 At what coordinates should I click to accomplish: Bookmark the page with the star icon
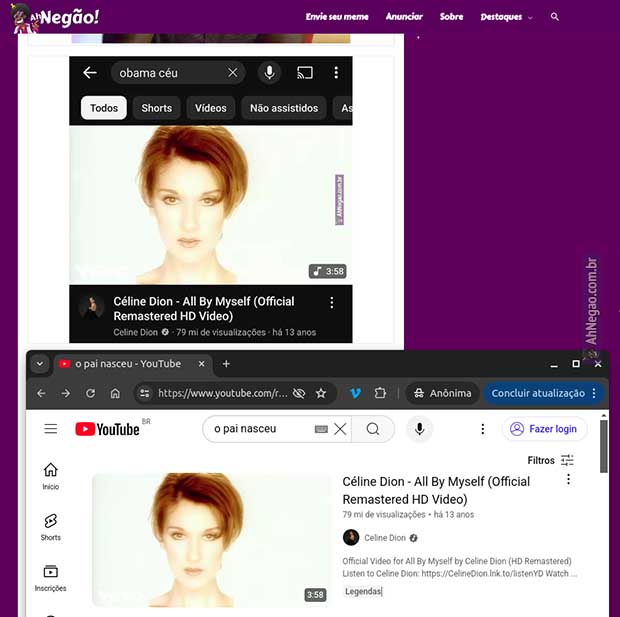(321, 393)
